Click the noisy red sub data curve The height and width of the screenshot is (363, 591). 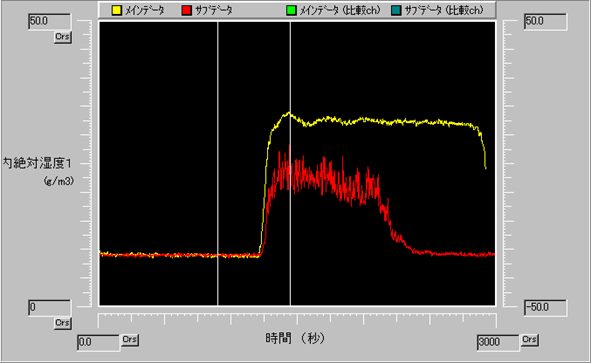(328, 177)
